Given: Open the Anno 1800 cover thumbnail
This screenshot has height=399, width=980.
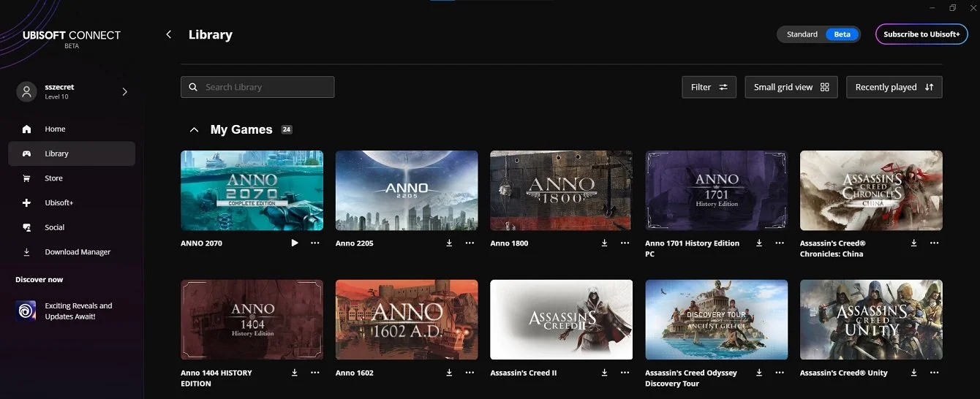Looking at the screenshot, I should click(x=562, y=190).
